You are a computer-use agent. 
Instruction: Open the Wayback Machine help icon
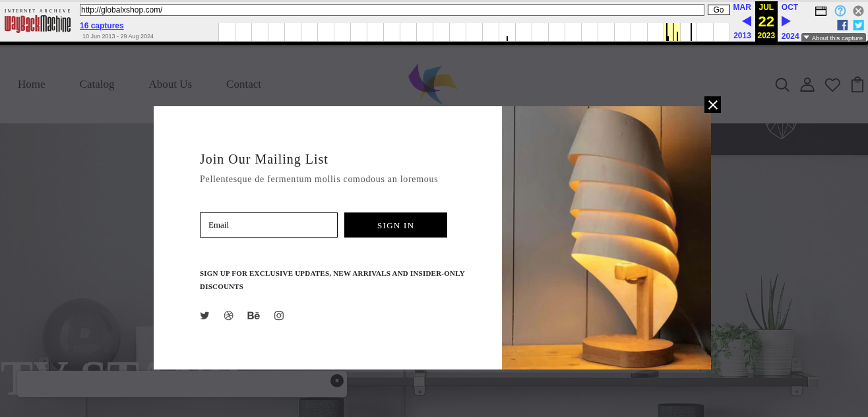pyautogui.click(x=840, y=11)
